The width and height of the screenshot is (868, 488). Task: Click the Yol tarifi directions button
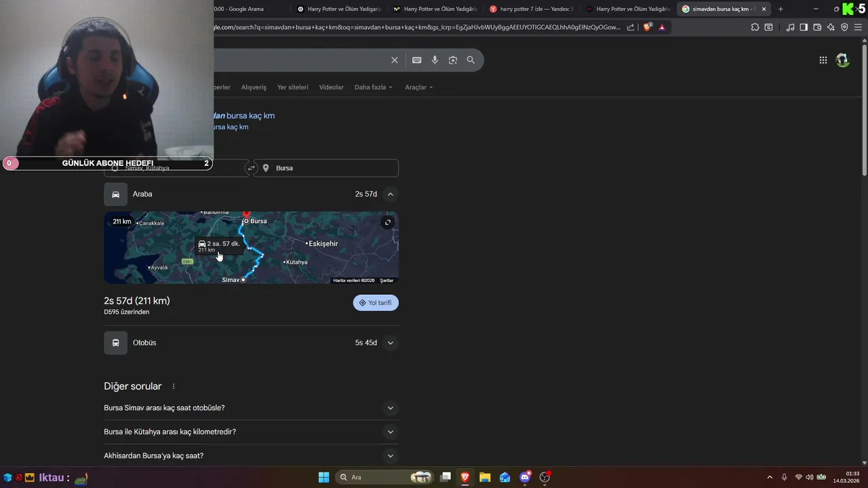point(376,303)
